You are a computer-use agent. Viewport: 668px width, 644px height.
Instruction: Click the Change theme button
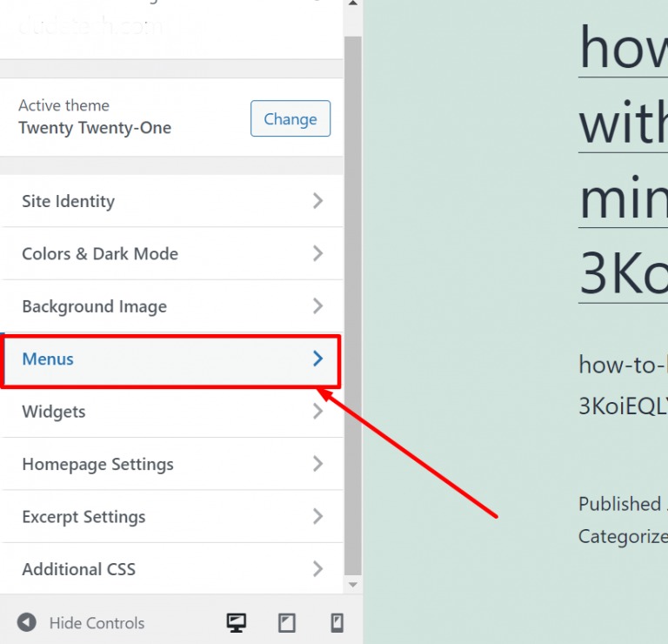[x=290, y=118]
